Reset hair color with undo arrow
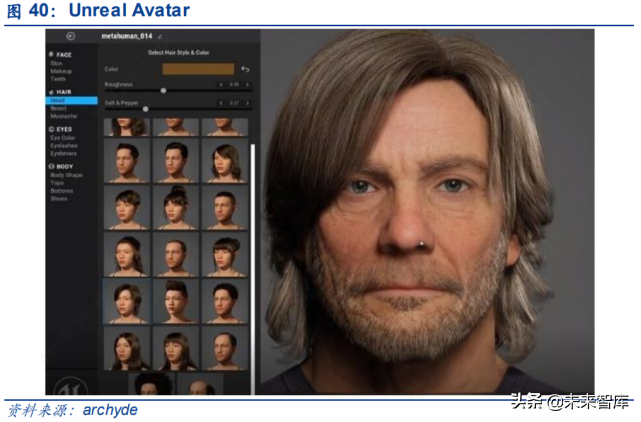The image size is (641, 422). tap(245, 69)
